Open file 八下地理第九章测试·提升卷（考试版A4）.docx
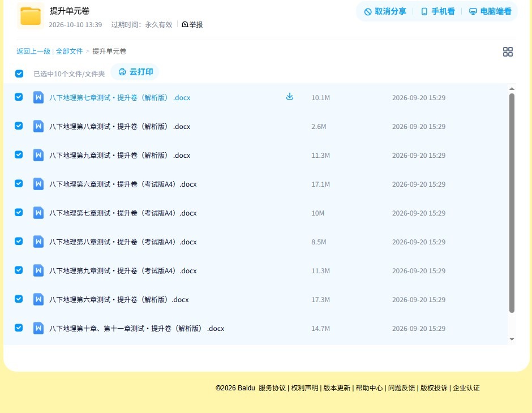 pyautogui.click(x=123, y=270)
